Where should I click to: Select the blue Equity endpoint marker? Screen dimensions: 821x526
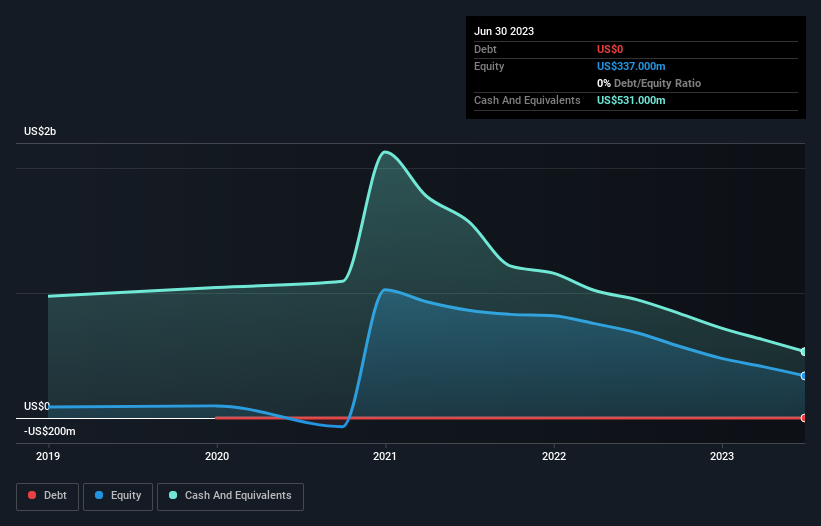click(803, 376)
